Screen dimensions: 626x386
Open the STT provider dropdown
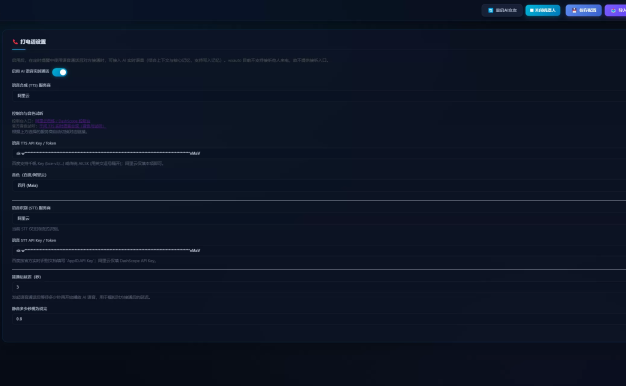tap(319, 218)
